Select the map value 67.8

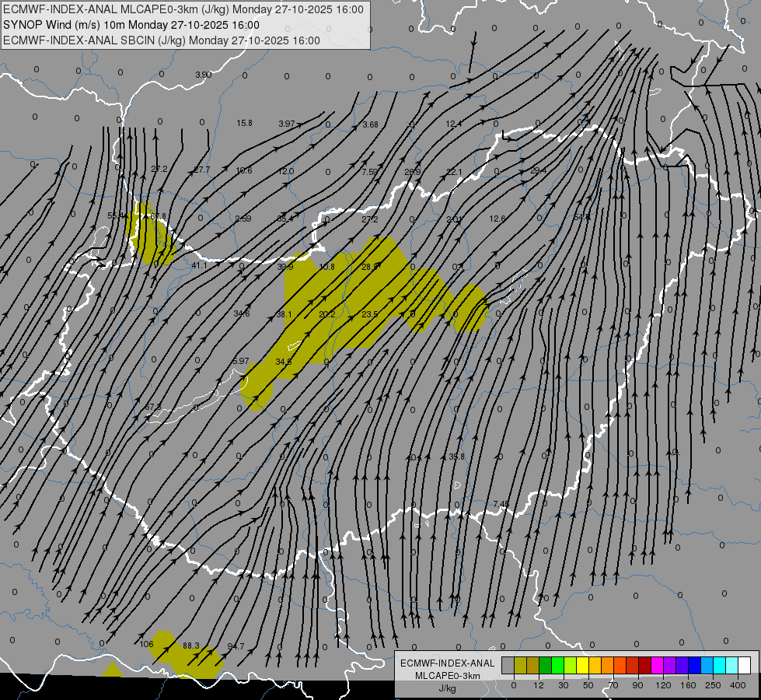coord(159,216)
